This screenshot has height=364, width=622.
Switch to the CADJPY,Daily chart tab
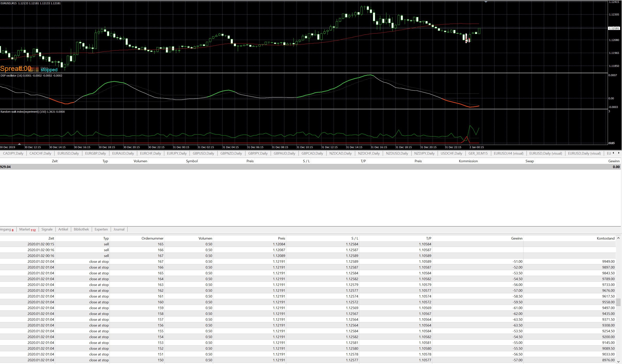point(13,153)
